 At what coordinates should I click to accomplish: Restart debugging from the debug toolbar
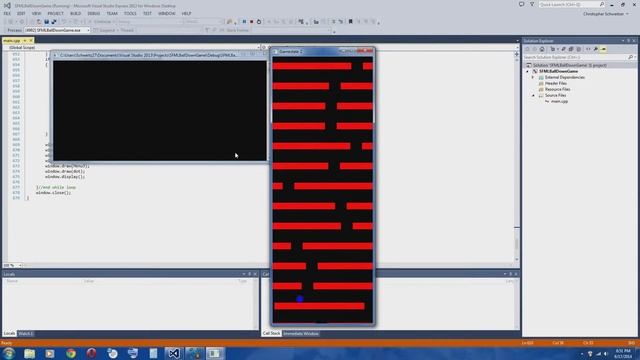(259, 22)
